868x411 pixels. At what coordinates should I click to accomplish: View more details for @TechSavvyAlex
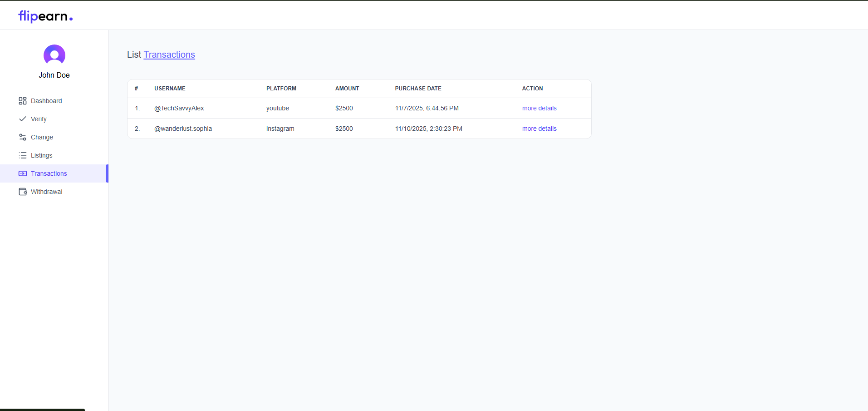click(539, 108)
